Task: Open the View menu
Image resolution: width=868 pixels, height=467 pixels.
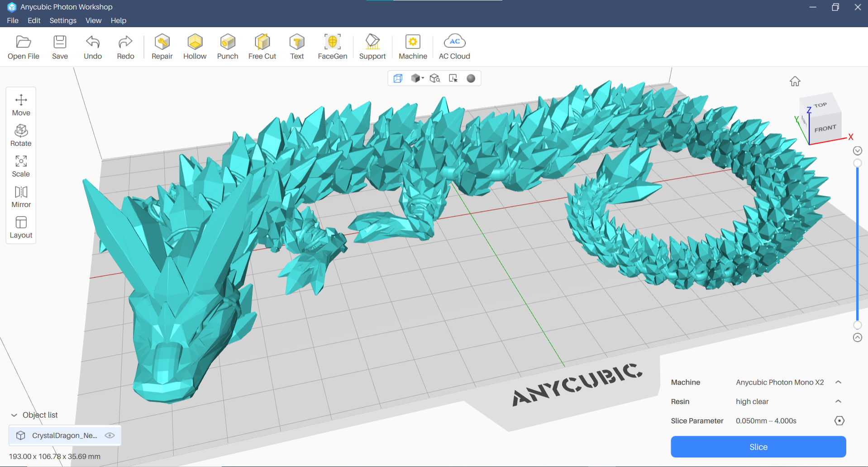Action: (94, 20)
